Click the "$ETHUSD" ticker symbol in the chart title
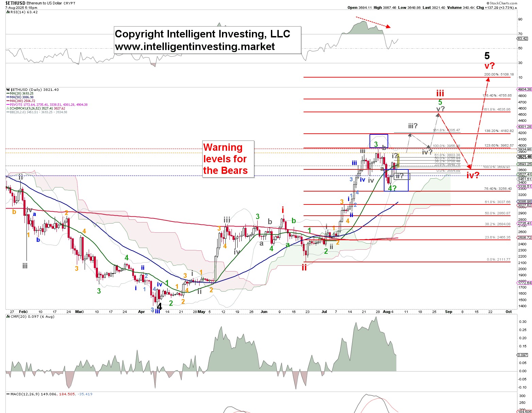Screen dimensions: 532x413 tap(15, 3)
